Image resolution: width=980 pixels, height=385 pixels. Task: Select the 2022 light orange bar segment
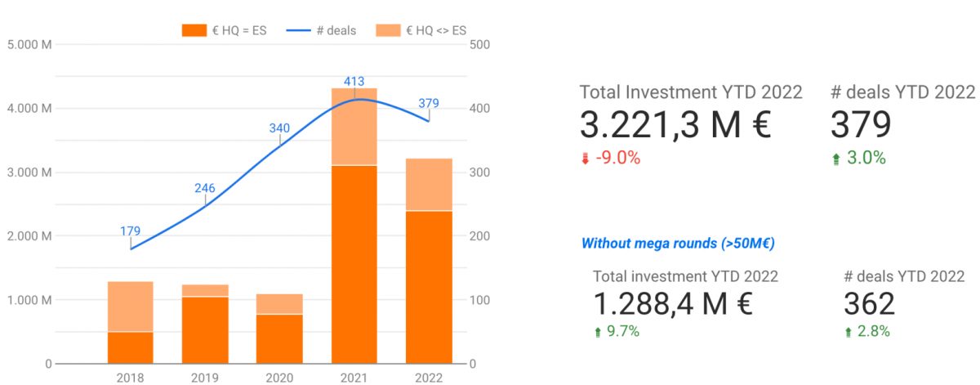(x=429, y=185)
